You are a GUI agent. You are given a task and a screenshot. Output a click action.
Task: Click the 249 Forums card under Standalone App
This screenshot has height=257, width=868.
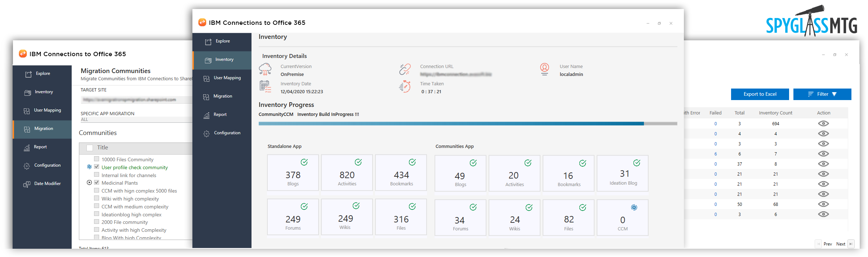click(293, 217)
